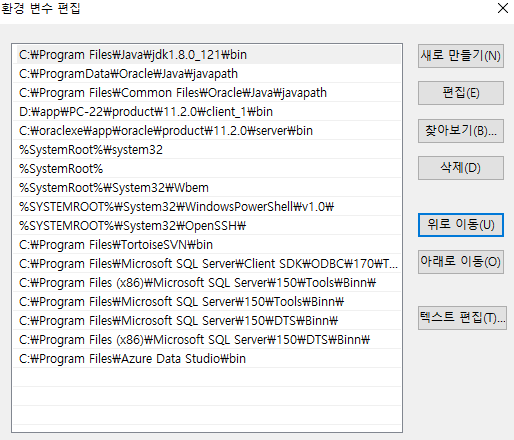Select Program Files (x86) 150\DTS\Binn entry

pos(207,340)
